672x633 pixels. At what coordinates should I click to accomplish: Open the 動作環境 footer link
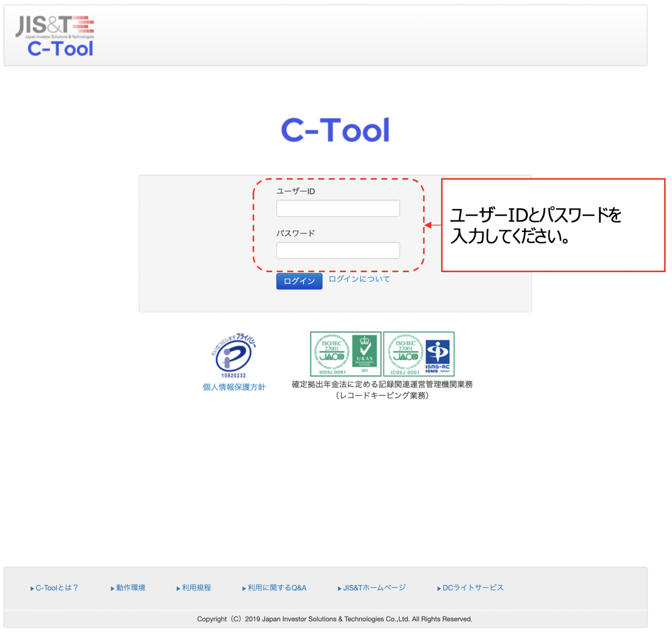tap(128, 588)
